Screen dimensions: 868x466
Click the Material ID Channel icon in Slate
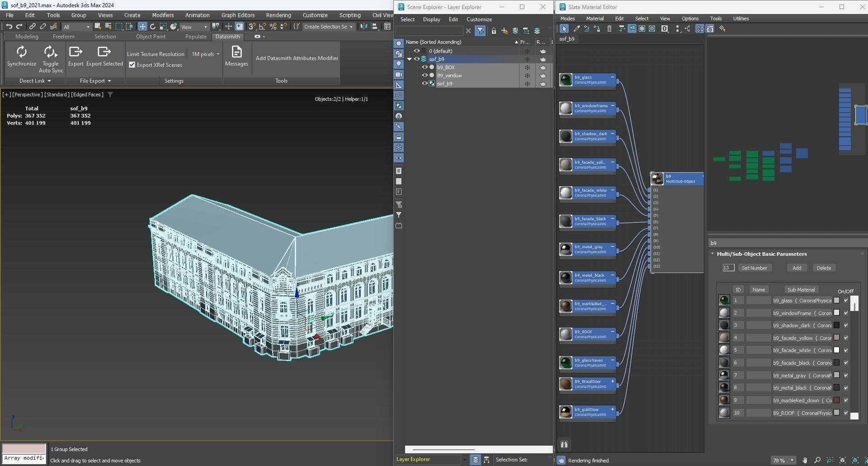665,28
